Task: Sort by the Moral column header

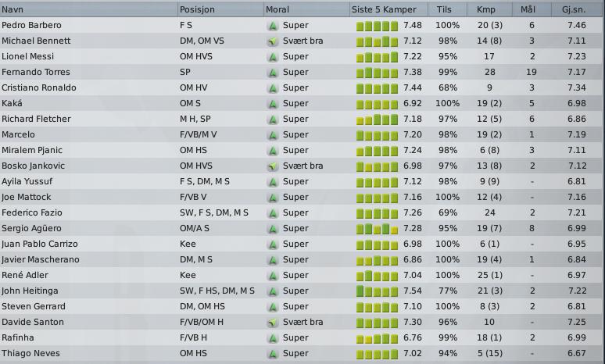Action: (306, 9)
